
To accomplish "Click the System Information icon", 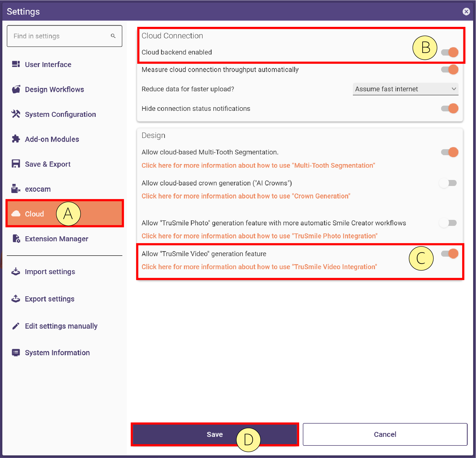I will (x=16, y=353).
